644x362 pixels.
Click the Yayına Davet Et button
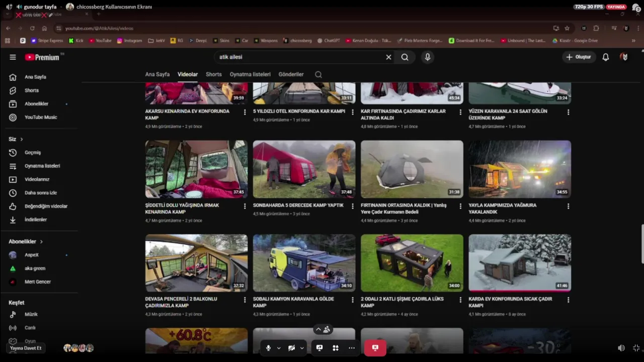pyautogui.click(x=26, y=348)
